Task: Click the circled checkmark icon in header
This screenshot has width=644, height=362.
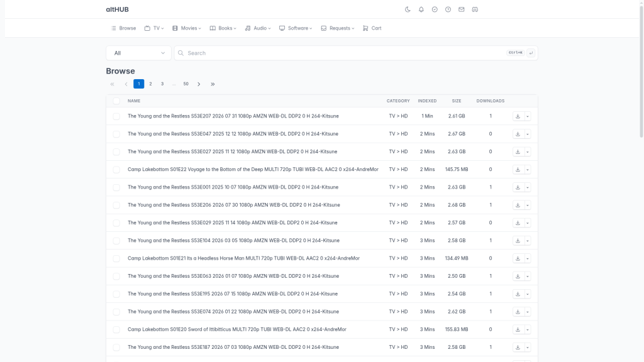Action: coord(435,9)
